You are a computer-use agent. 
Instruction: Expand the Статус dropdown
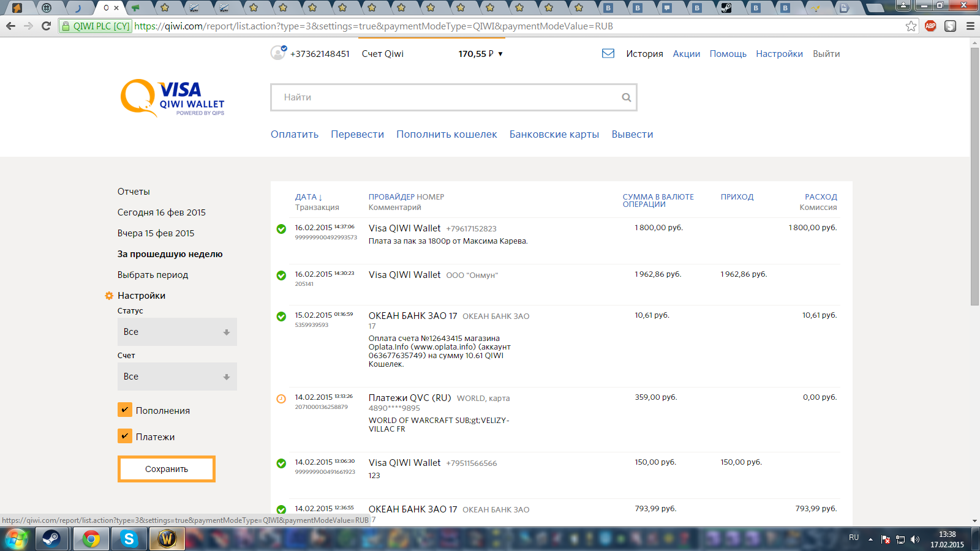(x=177, y=332)
